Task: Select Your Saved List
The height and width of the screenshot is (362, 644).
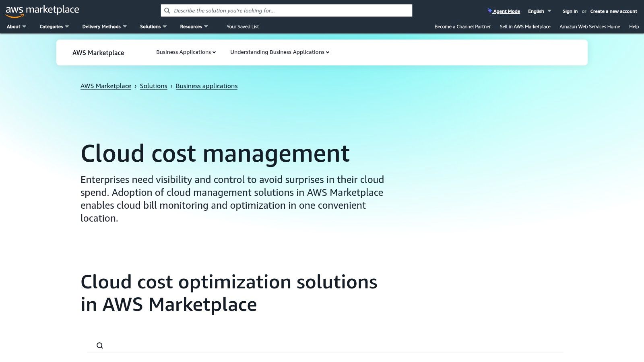Action: click(x=242, y=27)
